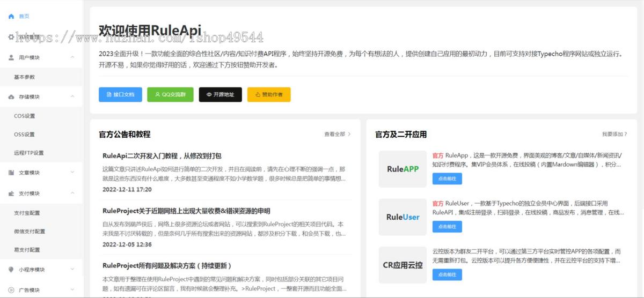Expand the 文章模块 section chevron
Image resolution: width=644 pixels, height=298 pixels.
(72, 173)
